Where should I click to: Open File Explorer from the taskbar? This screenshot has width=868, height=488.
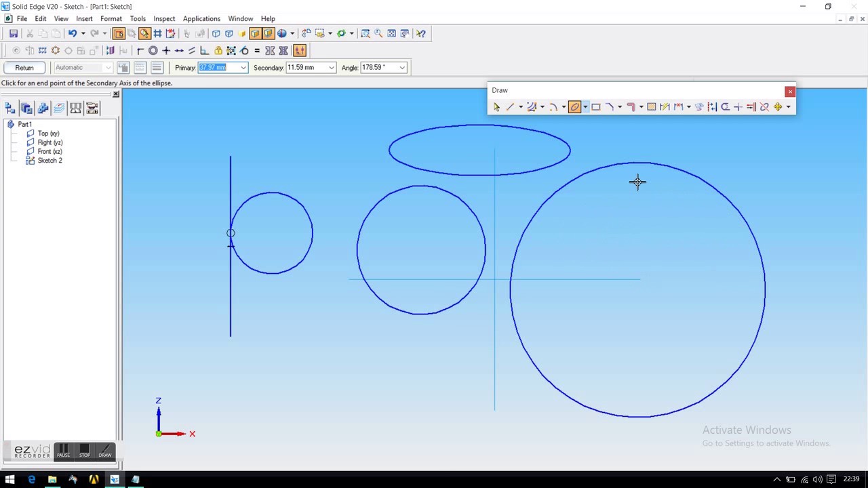pyautogui.click(x=52, y=480)
